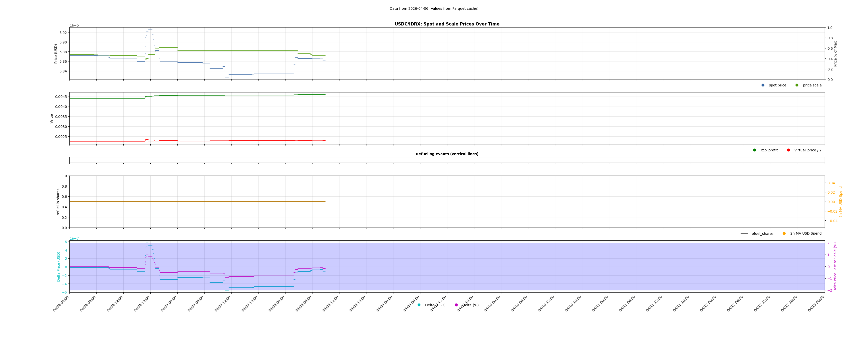Click the blue spot price legend marker
This screenshot has width=868, height=344.
763,85
